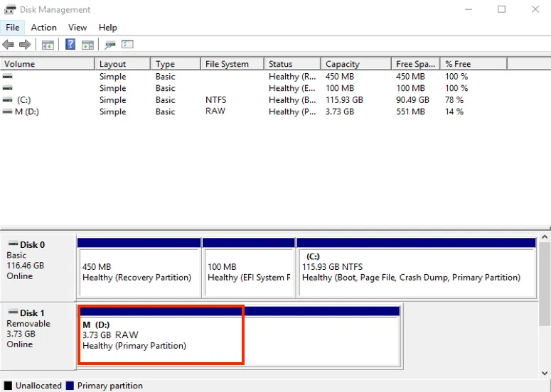Click the Forward arrow toolbar icon
Screen dimensions: 551x392
pyautogui.click(x=25, y=45)
